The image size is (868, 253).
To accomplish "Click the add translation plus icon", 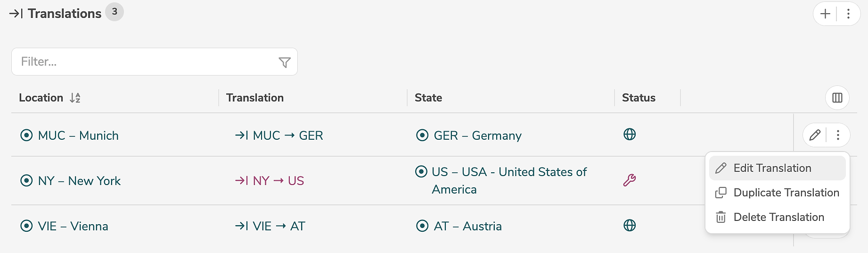I will click(825, 14).
